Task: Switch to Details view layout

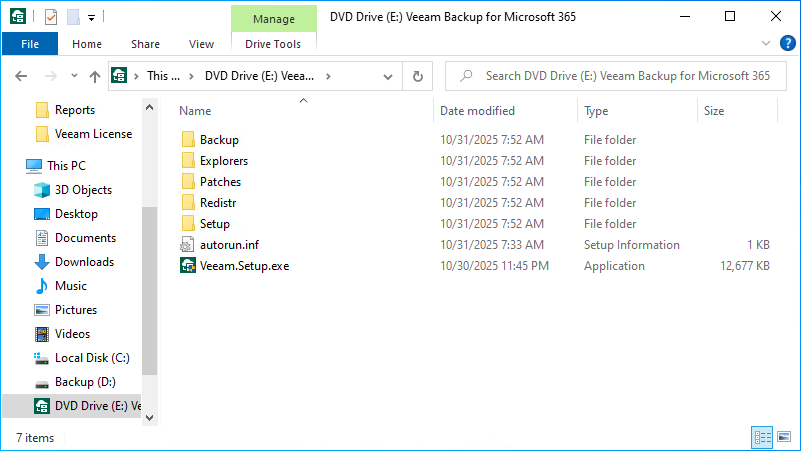Action: [x=762, y=437]
